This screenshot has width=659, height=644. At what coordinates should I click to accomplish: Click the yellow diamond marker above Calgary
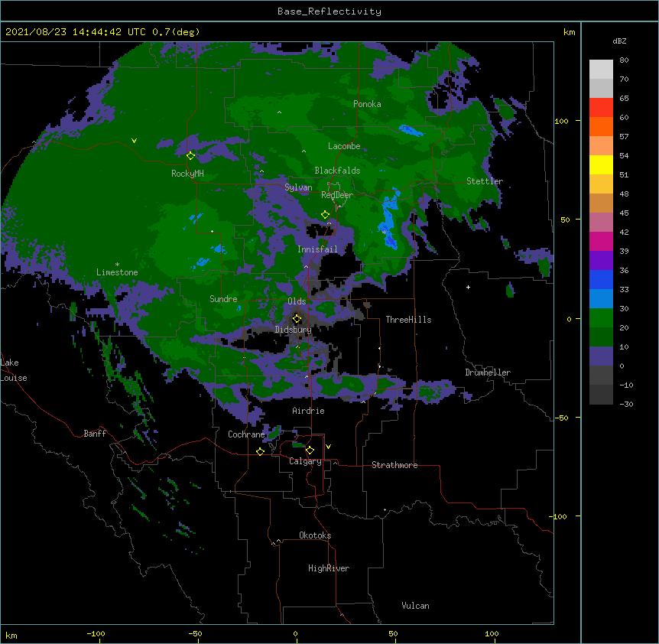click(310, 450)
